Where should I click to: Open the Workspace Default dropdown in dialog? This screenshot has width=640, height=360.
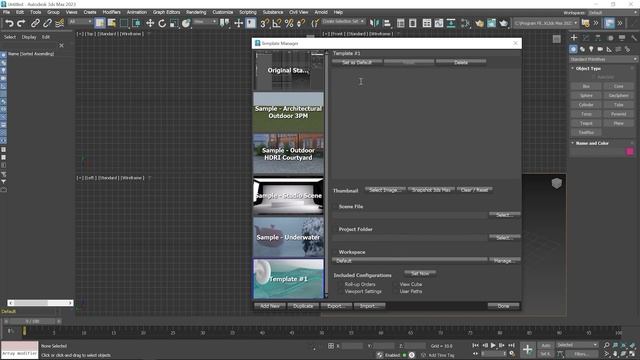(x=410, y=261)
